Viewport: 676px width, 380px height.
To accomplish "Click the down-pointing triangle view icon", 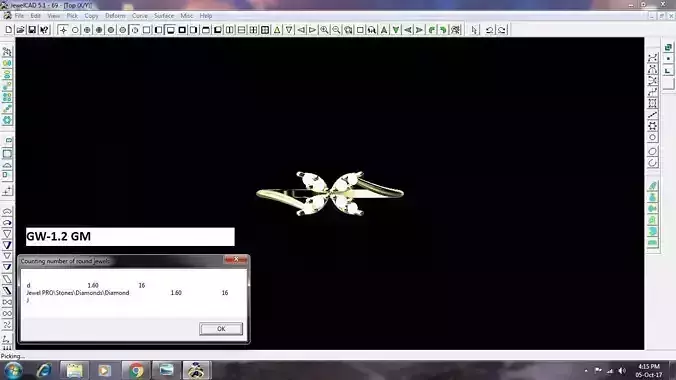I will click(289, 30).
